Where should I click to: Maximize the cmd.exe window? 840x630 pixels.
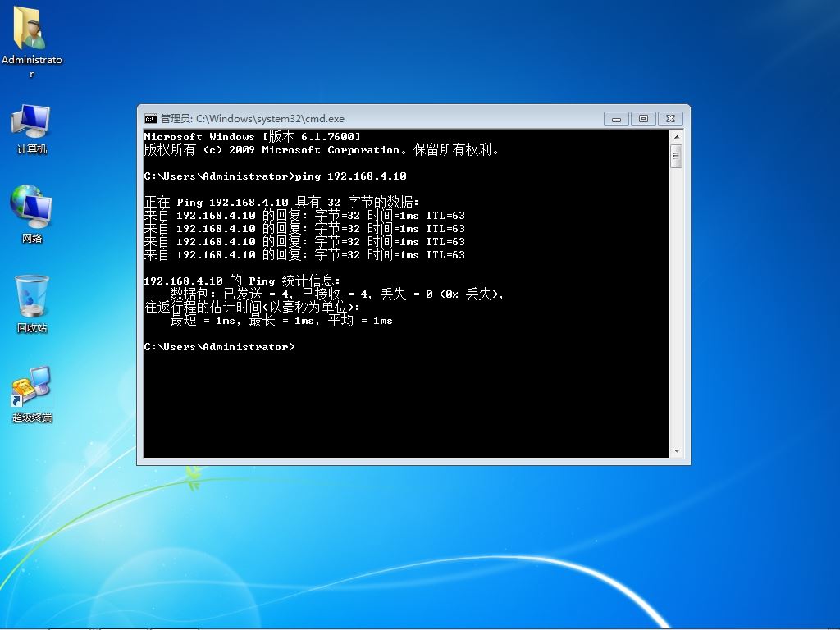click(643, 118)
